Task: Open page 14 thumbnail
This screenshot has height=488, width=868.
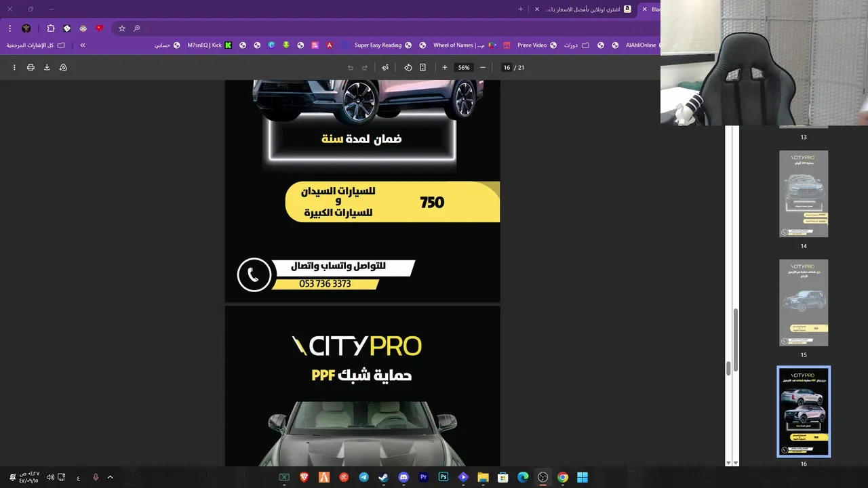Action: coord(804,194)
